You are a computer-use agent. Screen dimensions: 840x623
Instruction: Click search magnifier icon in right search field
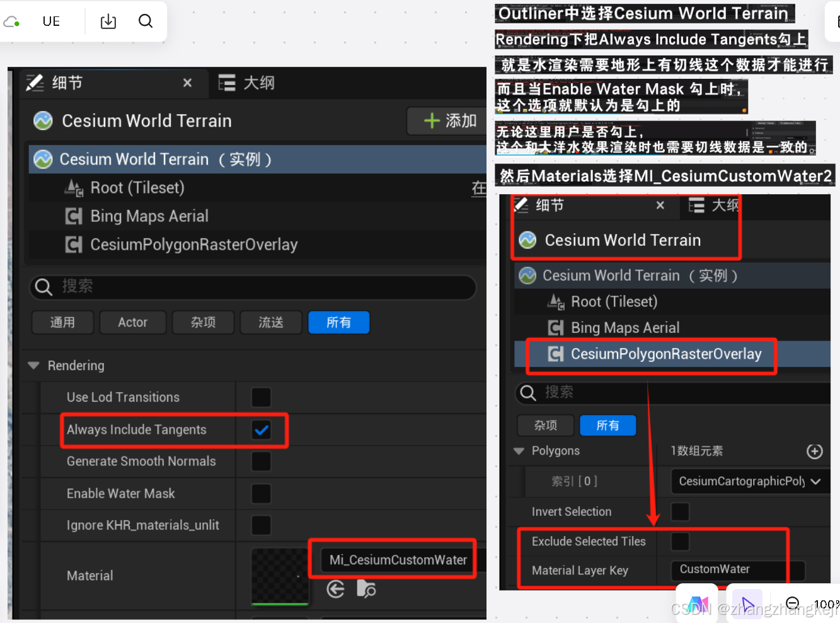(528, 393)
